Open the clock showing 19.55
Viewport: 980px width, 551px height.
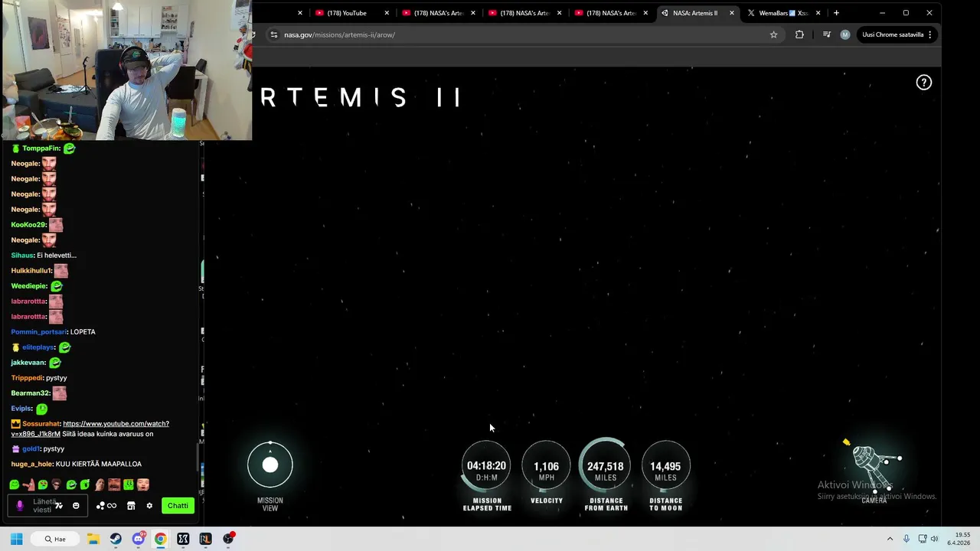tap(960, 539)
